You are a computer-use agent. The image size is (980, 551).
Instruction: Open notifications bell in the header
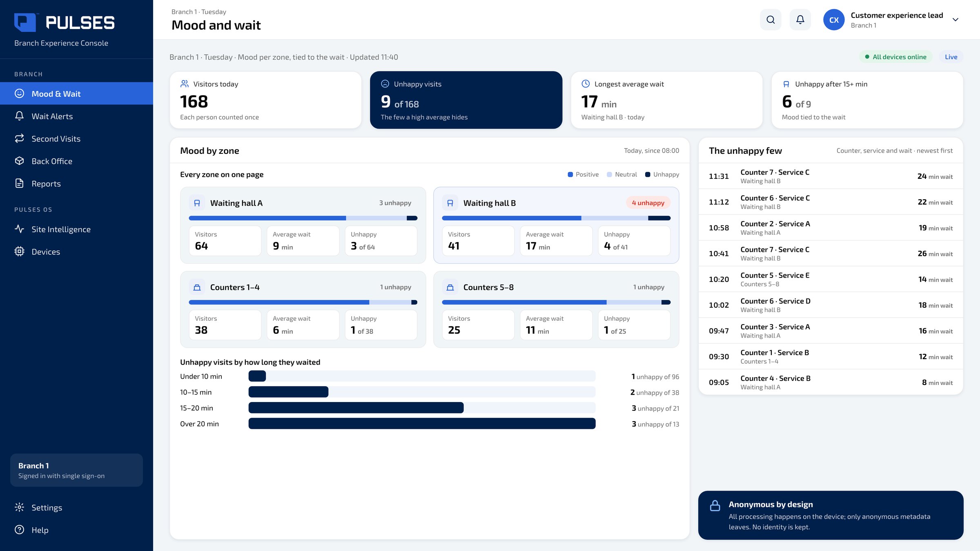[x=800, y=20]
